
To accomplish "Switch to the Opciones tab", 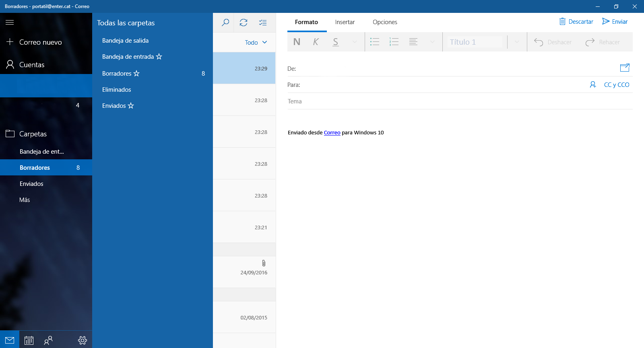I will pos(385,22).
